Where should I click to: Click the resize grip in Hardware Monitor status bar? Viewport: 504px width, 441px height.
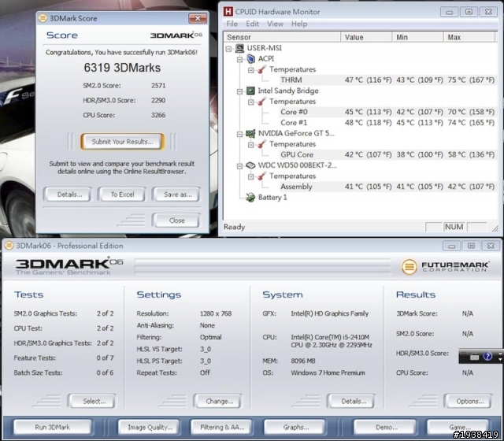pyautogui.click(x=495, y=228)
